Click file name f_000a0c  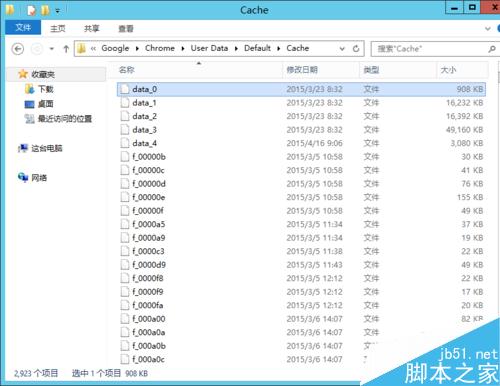point(148,359)
